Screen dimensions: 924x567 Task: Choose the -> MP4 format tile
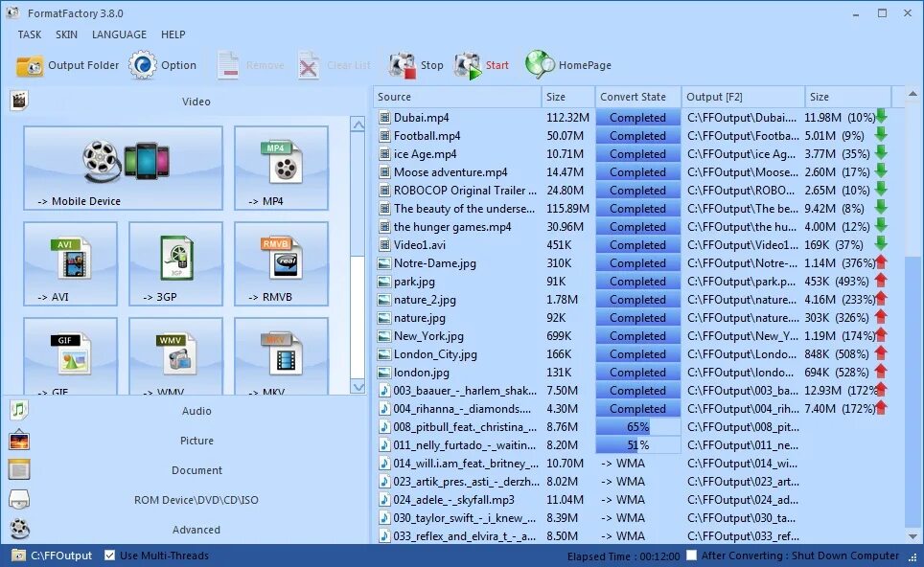pyautogui.click(x=281, y=168)
